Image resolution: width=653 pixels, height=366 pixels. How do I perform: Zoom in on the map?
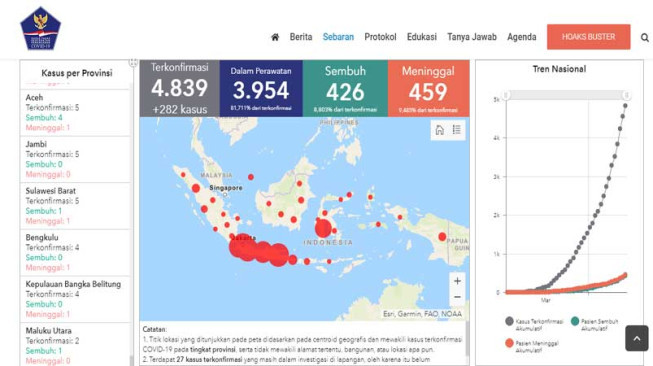coord(457,281)
